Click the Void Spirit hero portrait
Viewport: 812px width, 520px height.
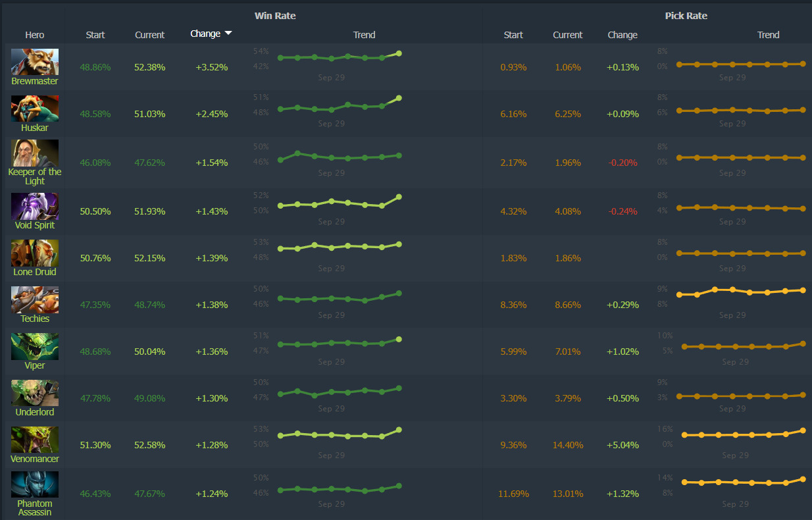pos(35,206)
